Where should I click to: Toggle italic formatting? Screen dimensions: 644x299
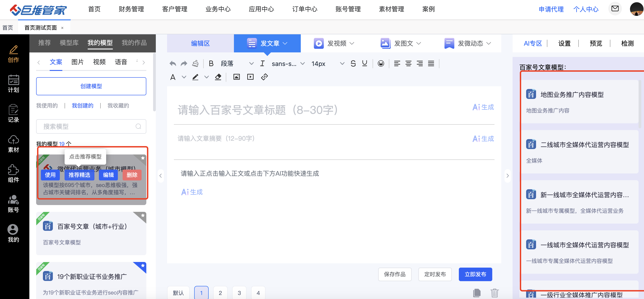coord(262,63)
